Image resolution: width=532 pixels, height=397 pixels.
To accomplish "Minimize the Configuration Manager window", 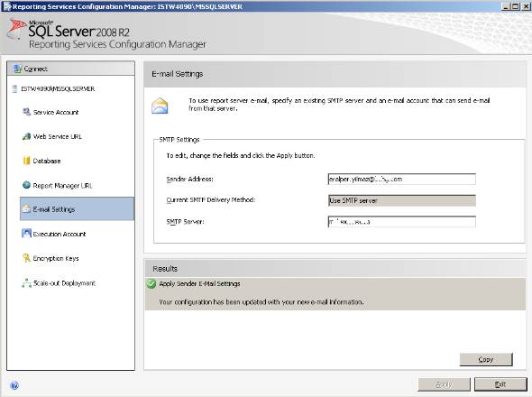I will pyautogui.click(x=506, y=6).
